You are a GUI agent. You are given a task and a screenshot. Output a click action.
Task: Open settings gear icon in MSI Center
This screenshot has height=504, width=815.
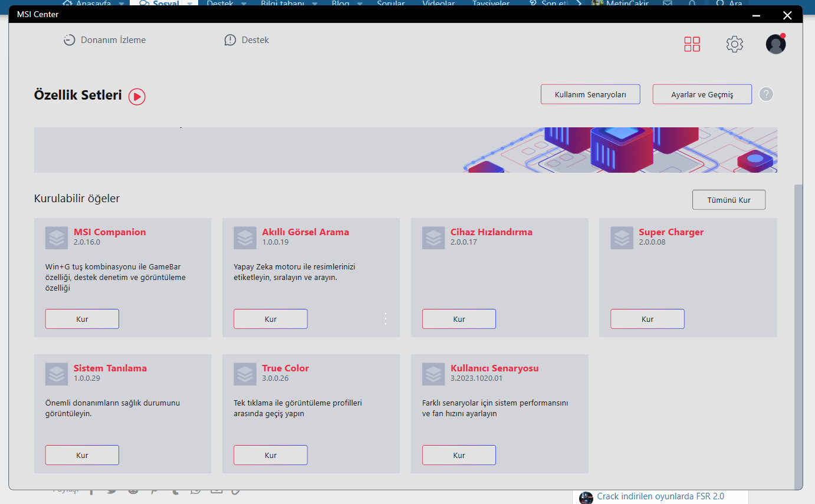click(734, 44)
